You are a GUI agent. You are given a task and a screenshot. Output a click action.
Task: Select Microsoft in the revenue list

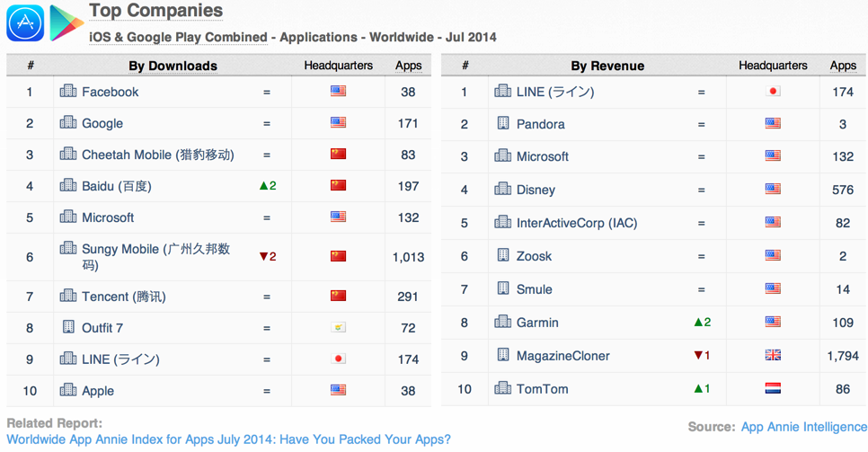pos(543,156)
